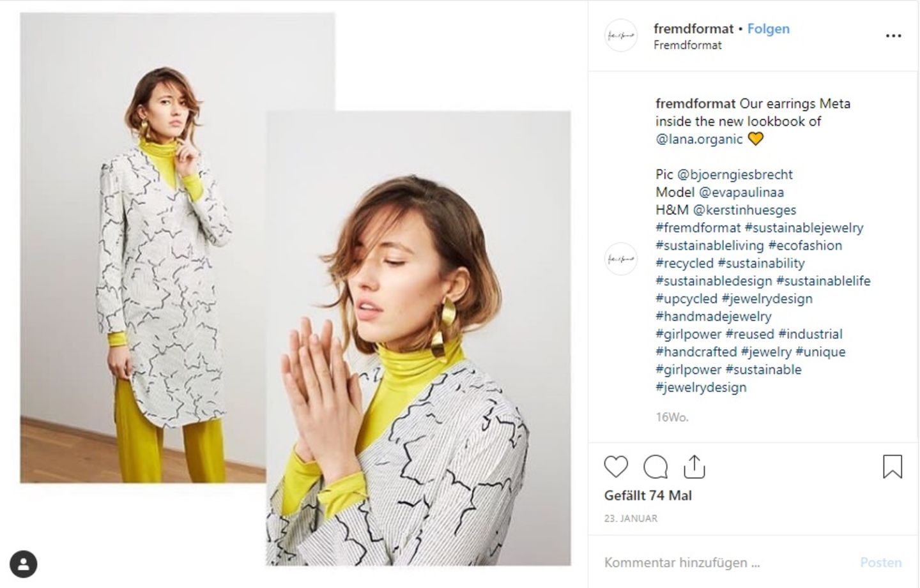Open the @lana.organic mention
920x588 pixels.
699,139
